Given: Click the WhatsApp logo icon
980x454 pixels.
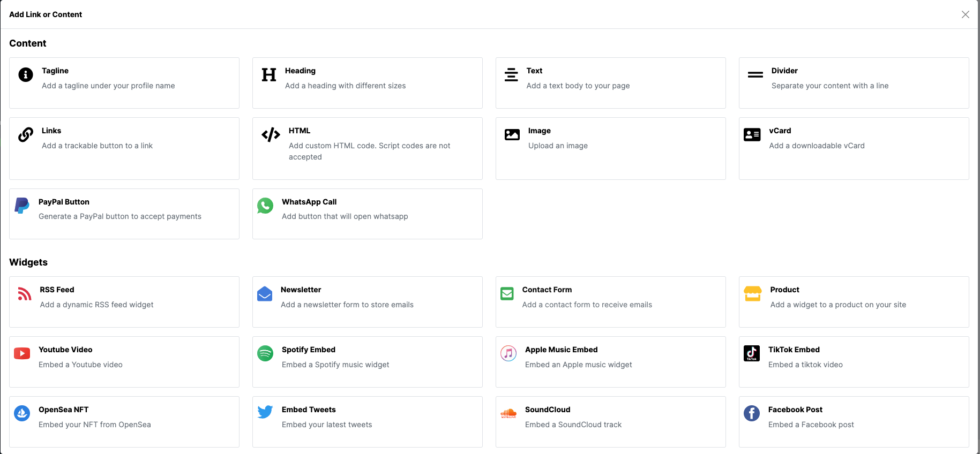Looking at the screenshot, I should pos(265,206).
